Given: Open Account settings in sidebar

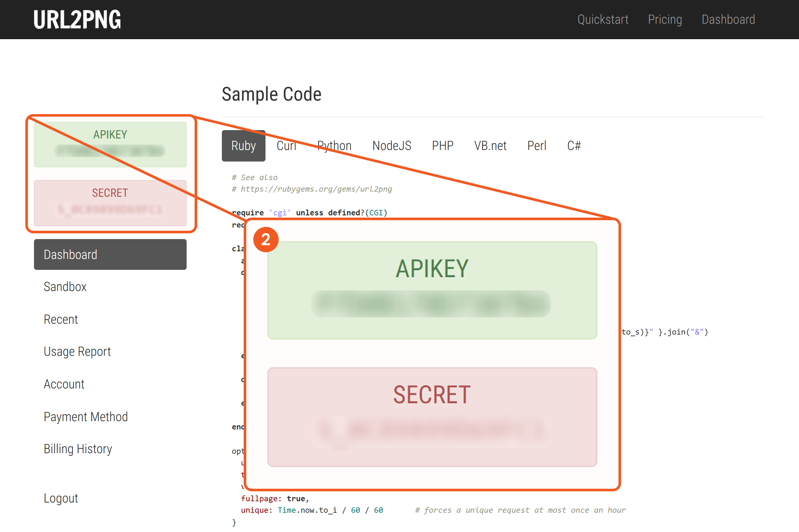Looking at the screenshot, I should click(64, 384).
